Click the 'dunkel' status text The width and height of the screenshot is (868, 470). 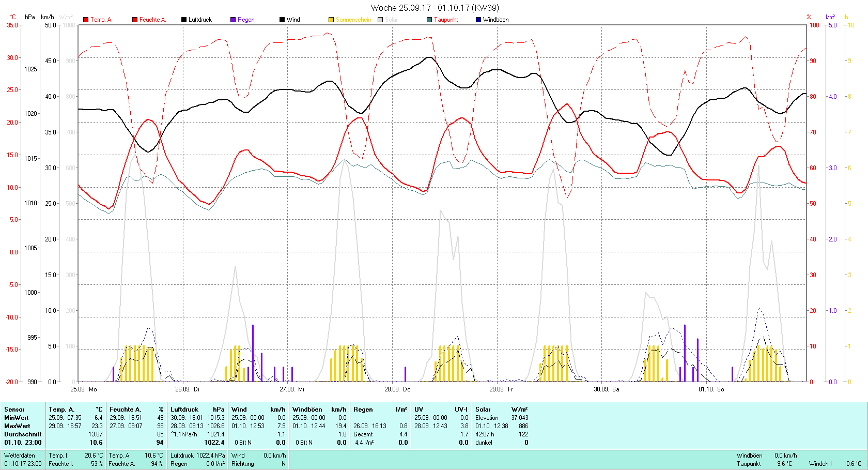[484, 443]
